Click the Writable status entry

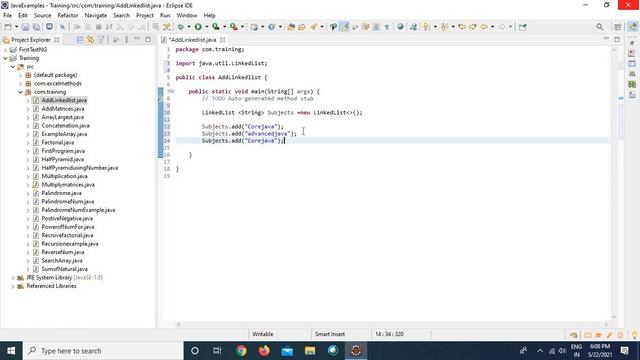[x=262, y=334]
